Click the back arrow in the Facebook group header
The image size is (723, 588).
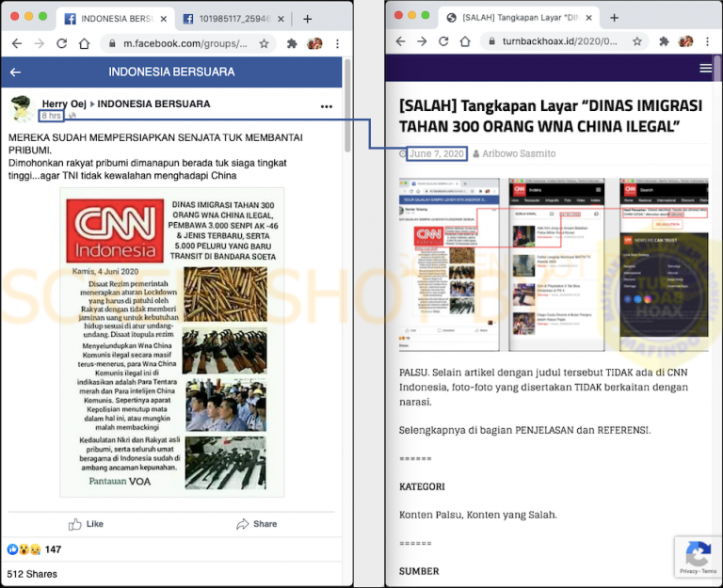[15, 72]
